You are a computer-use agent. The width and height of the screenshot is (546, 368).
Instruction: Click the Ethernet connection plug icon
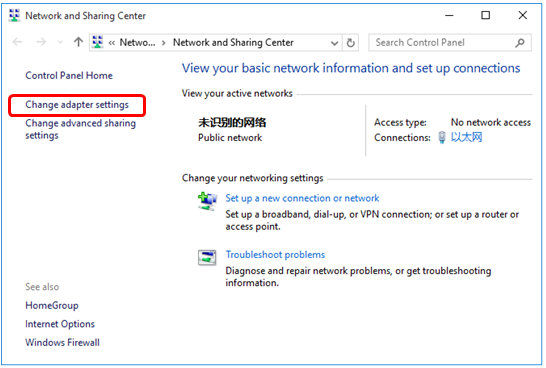click(x=442, y=137)
